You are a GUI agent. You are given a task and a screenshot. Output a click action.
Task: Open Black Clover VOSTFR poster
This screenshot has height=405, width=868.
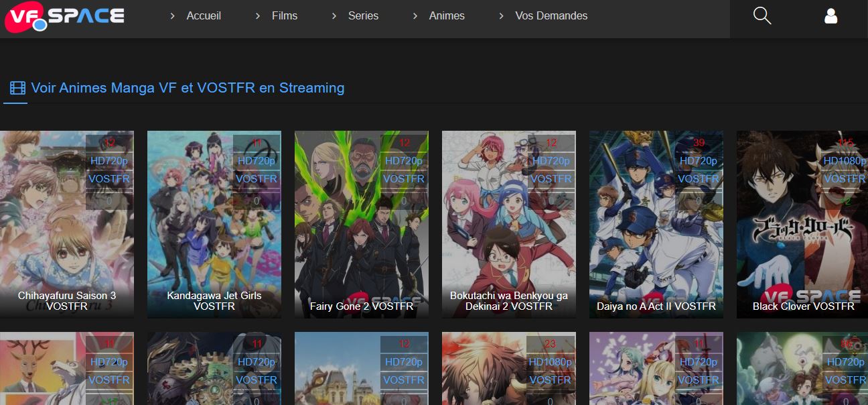[802, 224]
